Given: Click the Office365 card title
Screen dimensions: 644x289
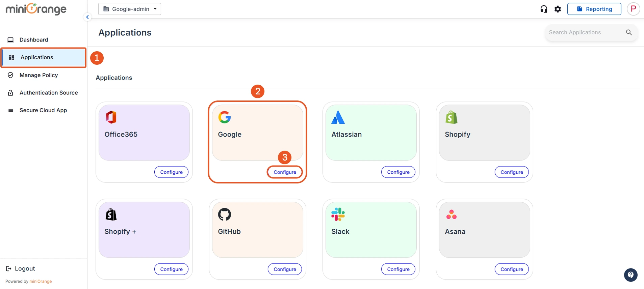Looking at the screenshot, I should (121, 135).
